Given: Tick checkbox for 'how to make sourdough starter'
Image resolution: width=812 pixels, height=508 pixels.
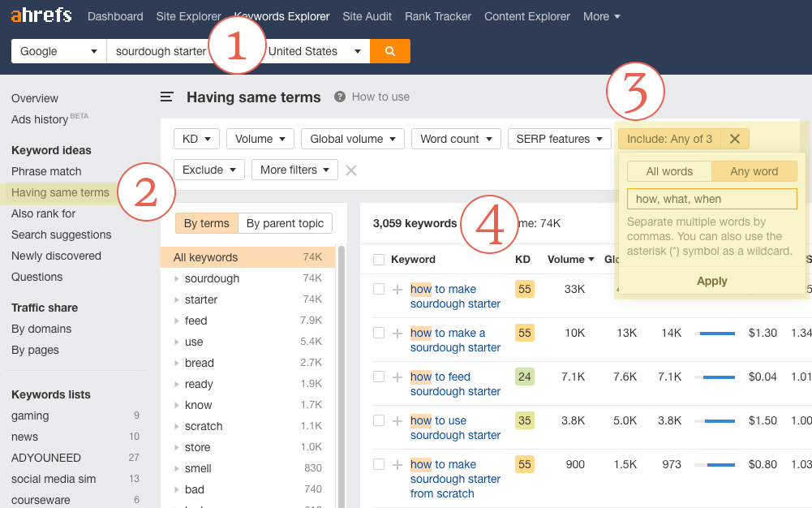Looking at the screenshot, I should pos(379,289).
